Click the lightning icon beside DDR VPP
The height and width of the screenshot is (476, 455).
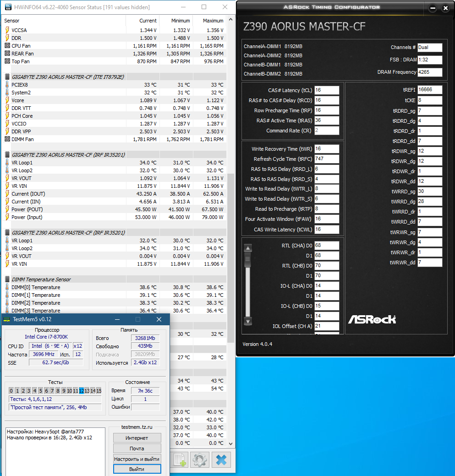pos(7,131)
